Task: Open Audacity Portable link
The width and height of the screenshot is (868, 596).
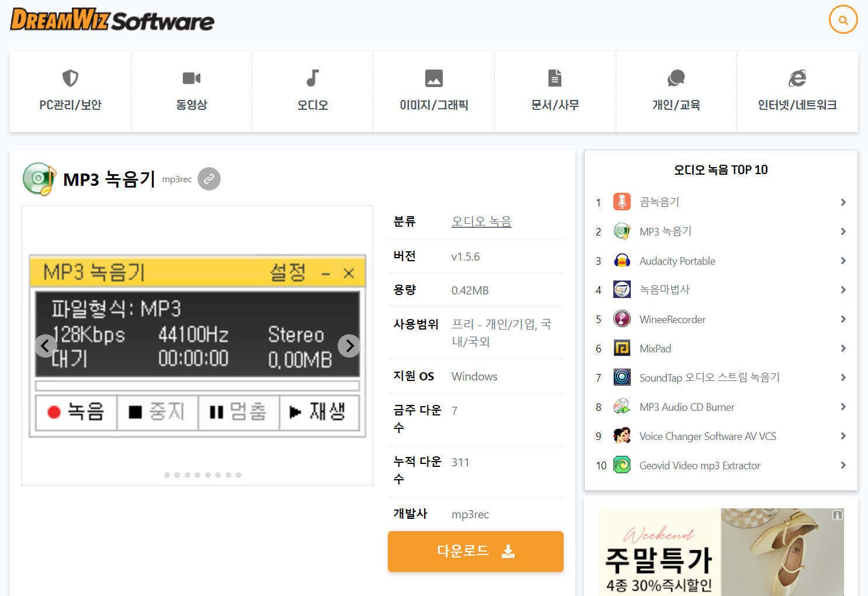Action: (677, 261)
